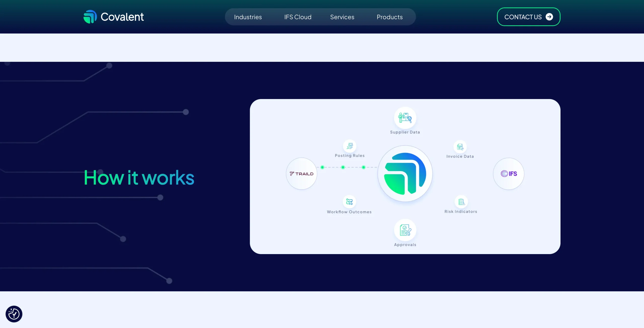Screen dimensions: 644x328
Task: Click the IFS logo circle
Action: coord(508,174)
